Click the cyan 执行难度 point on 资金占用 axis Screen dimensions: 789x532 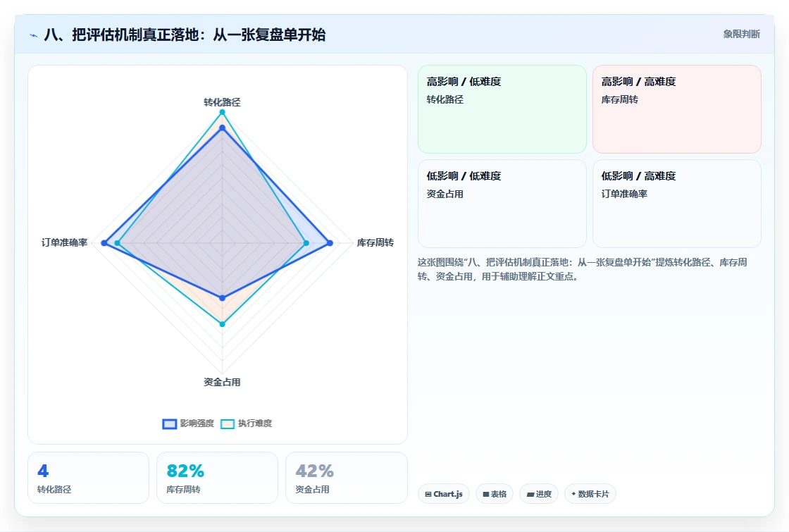pyautogui.click(x=222, y=324)
